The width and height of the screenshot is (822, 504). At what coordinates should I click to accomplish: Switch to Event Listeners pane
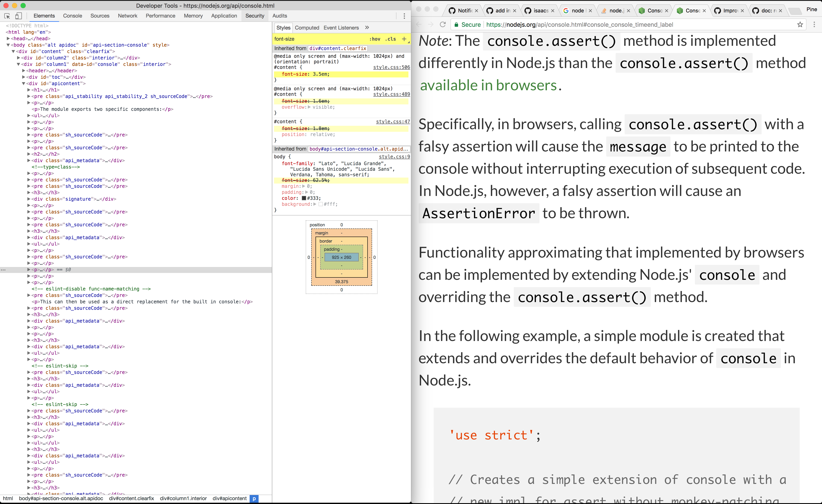click(341, 28)
